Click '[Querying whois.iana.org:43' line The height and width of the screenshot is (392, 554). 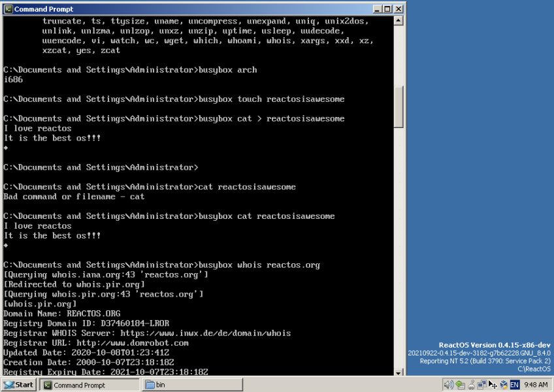(106, 274)
